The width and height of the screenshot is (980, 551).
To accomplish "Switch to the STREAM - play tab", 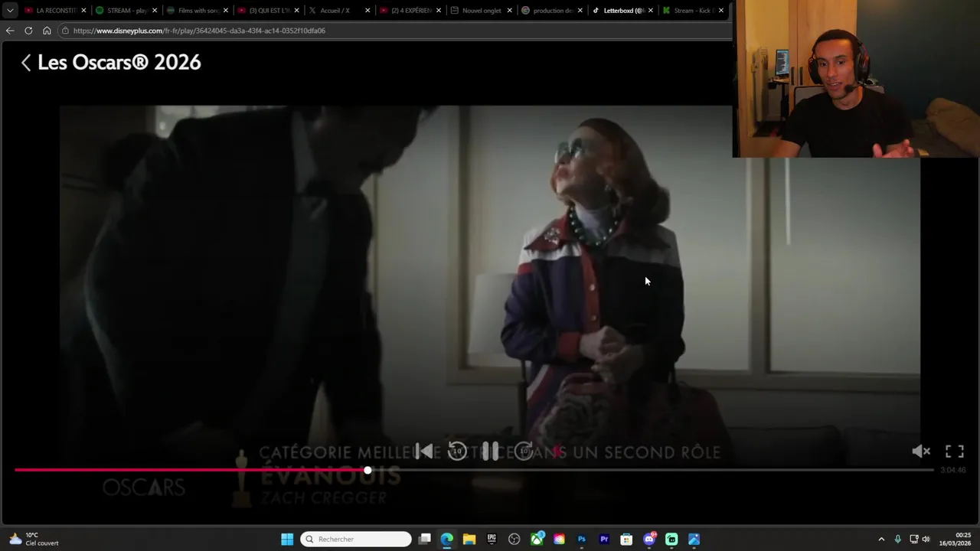I will click(127, 11).
